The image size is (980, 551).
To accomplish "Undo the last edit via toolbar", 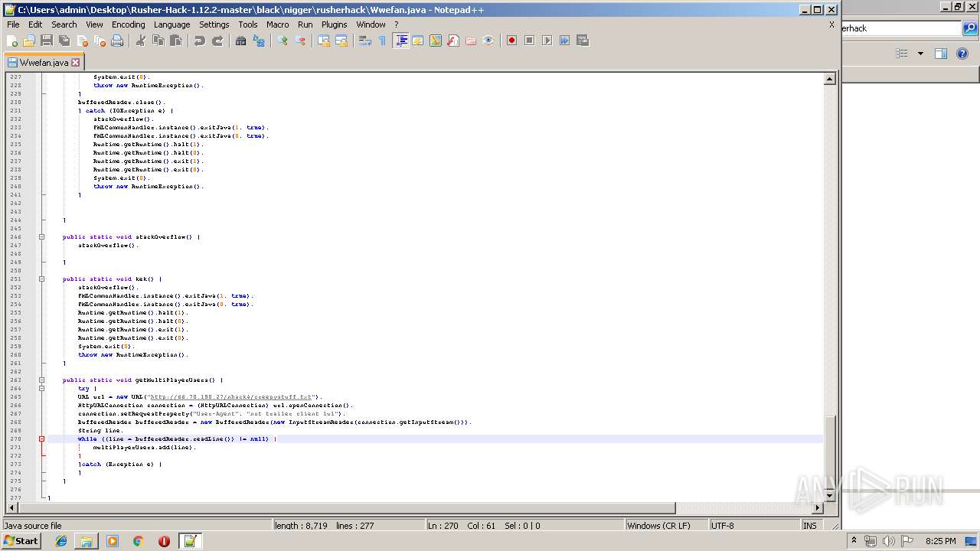I will point(200,41).
